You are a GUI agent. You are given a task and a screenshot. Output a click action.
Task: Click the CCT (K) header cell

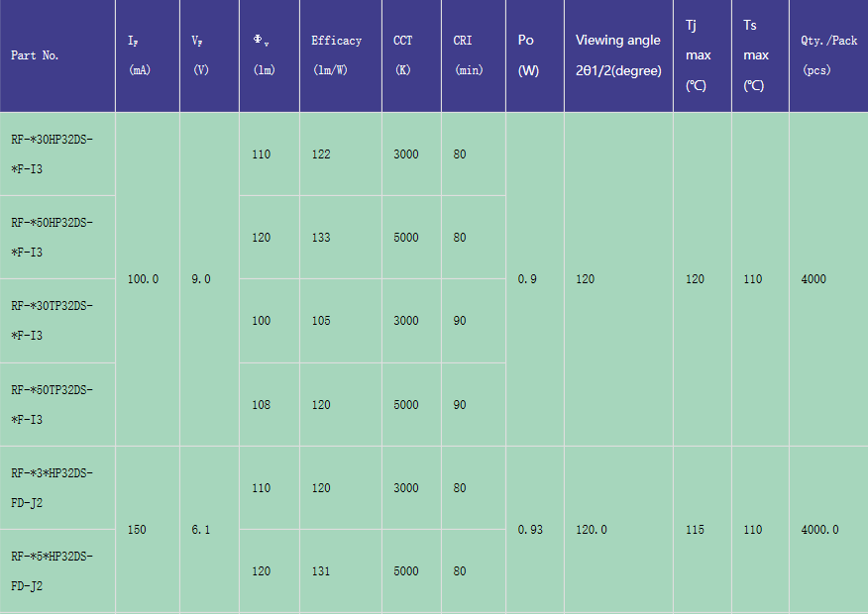point(403,55)
